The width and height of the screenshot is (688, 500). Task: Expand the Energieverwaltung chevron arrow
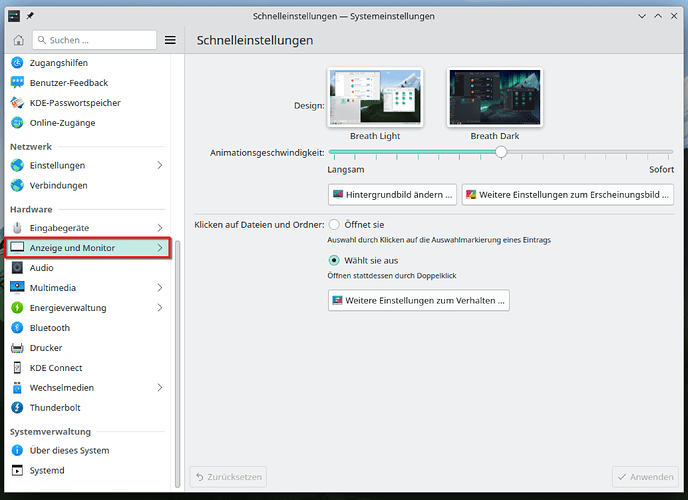point(160,308)
